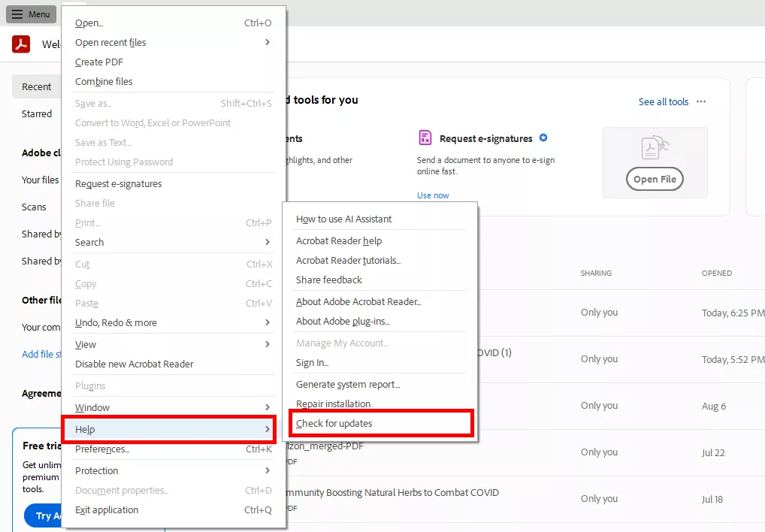Screen dimensions: 765x532
Task: Click the Adobe Acrobat logo in top-left corner
Action: [x=20, y=44]
